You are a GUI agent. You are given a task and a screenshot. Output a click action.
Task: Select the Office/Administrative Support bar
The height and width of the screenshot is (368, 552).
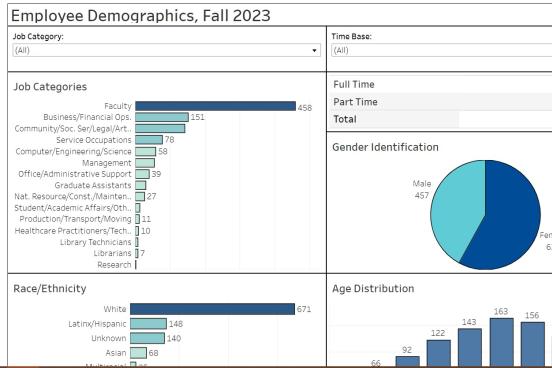pyautogui.click(x=142, y=174)
